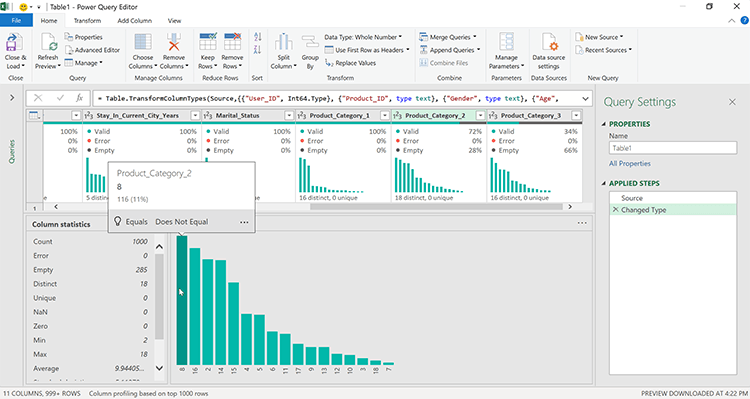Switch to the Transform tab
The height and width of the screenshot is (399, 750).
tap(87, 21)
